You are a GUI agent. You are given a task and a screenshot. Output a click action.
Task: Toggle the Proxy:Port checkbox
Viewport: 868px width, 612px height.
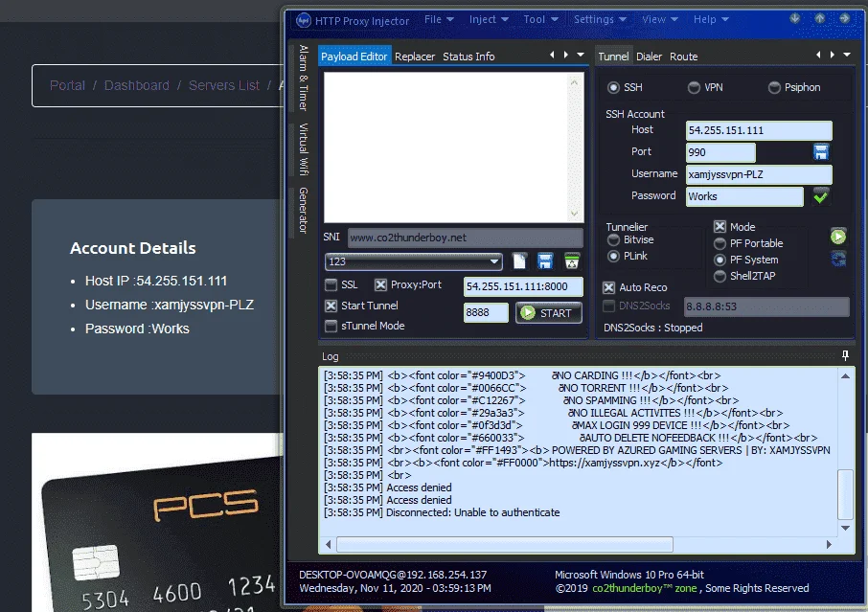[380, 285]
